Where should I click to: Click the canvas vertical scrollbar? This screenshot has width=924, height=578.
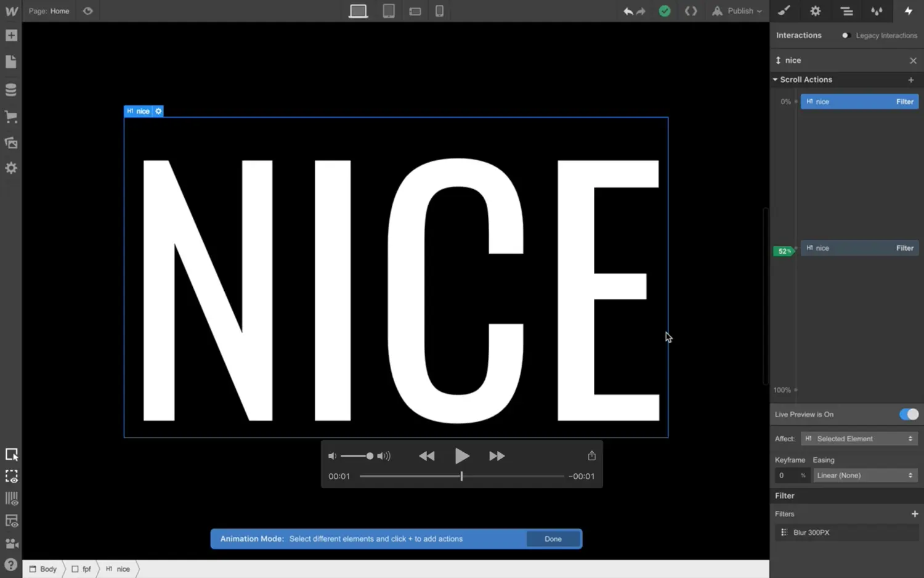[766, 296]
